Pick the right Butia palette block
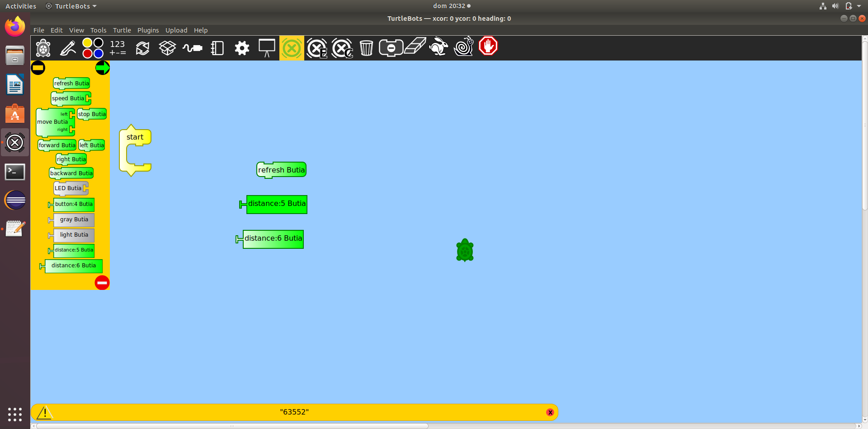The width and height of the screenshot is (868, 429). (71, 159)
